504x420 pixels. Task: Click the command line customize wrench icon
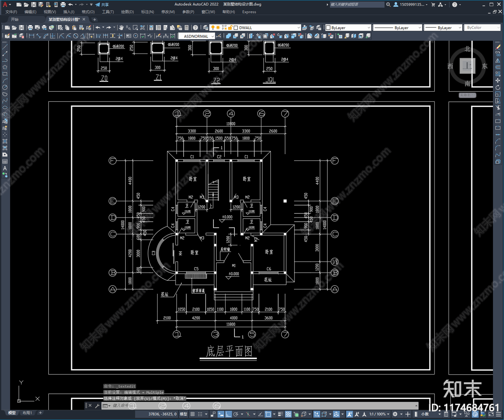[x=97, y=406]
